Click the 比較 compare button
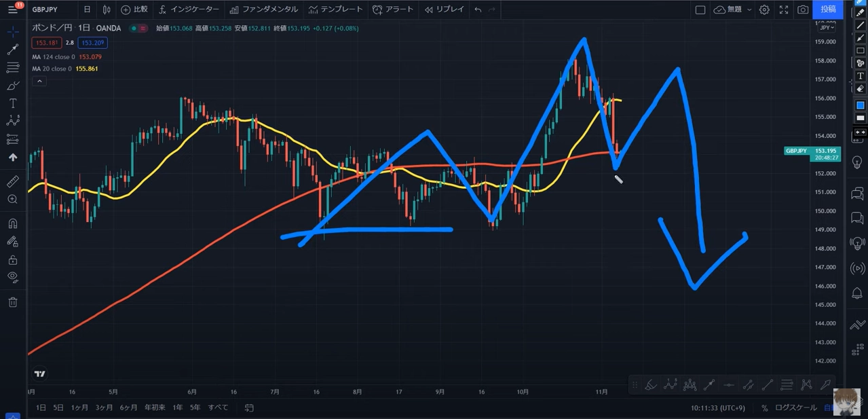 tap(134, 10)
